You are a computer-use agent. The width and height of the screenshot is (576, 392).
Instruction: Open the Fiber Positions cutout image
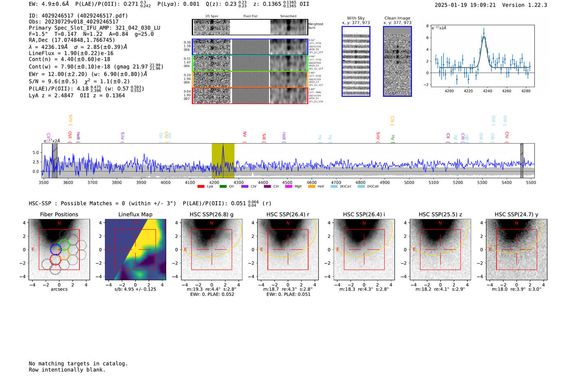[x=59, y=250]
